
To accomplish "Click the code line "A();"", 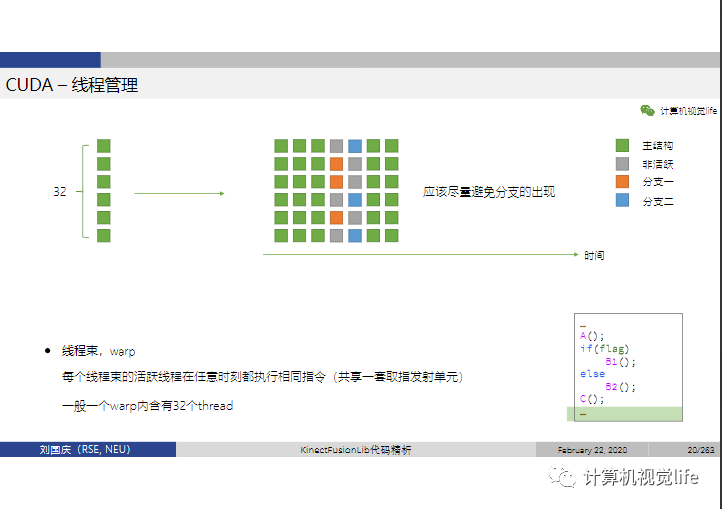I will (x=592, y=336).
